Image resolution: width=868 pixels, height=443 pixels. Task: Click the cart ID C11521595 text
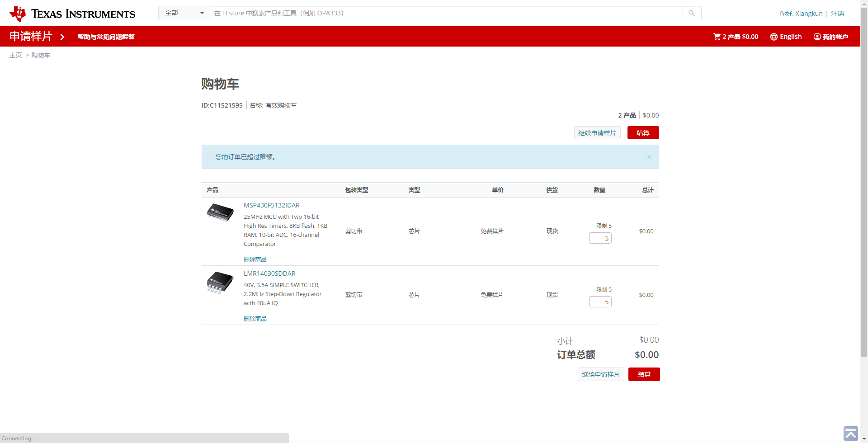(222, 105)
